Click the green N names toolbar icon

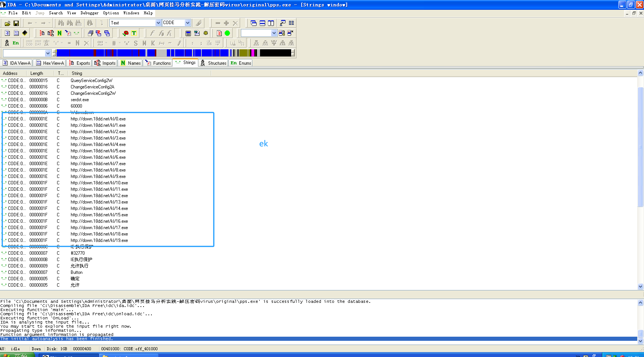coord(59,33)
